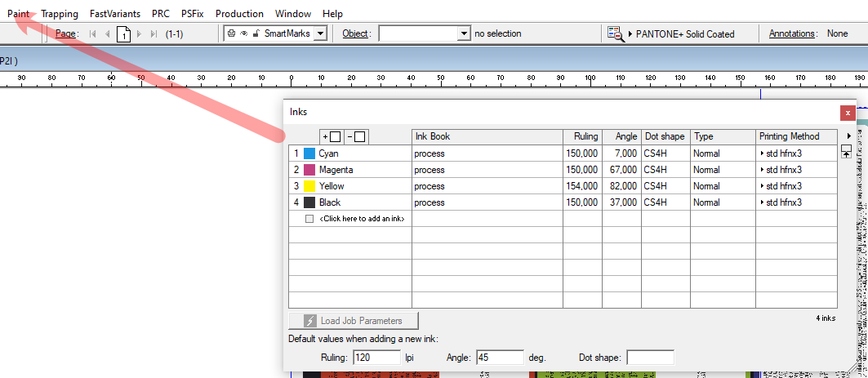Image resolution: width=868 pixels, height=378 pixels.
Task: Go to the first page
Action: coord(92,33)
